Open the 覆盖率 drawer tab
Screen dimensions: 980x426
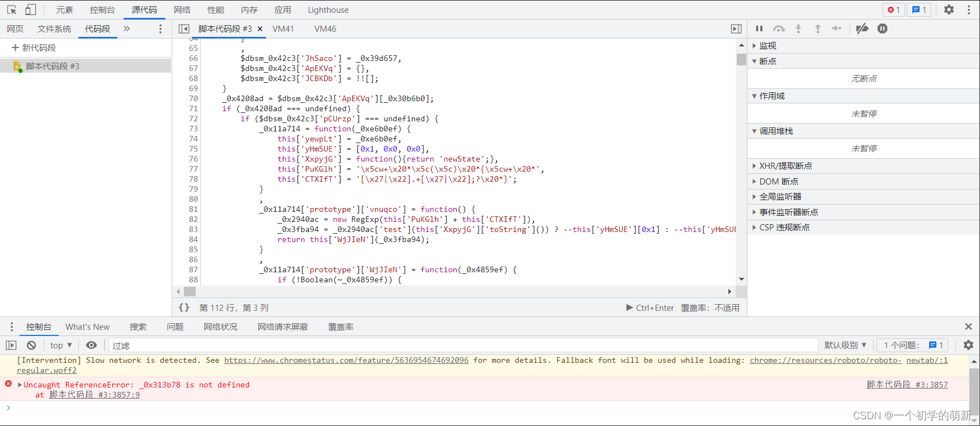(341, 326)
